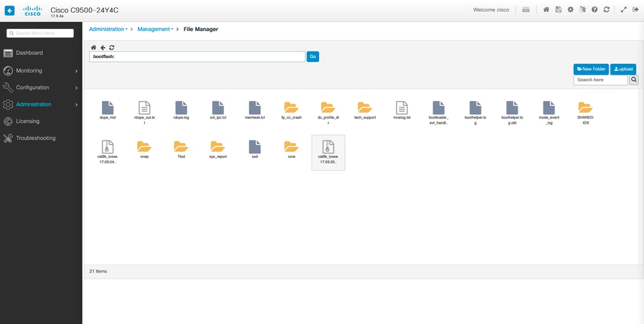
Task: Click file manager back arrow icon
Action: point(102,48)
